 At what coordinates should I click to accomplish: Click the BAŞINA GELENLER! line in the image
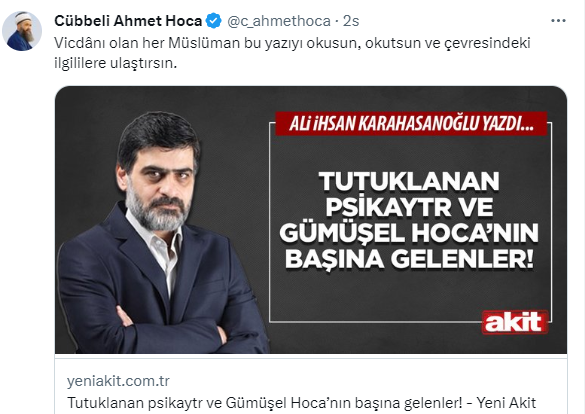[x=409, y=258]
